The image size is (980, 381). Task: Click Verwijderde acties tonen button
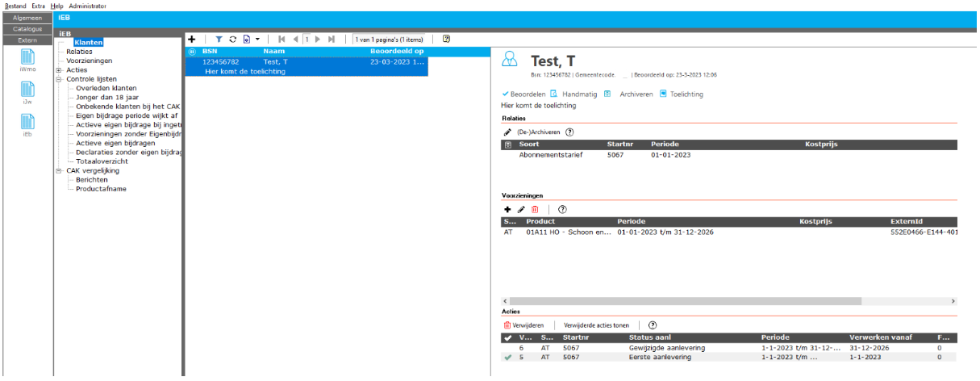click(596, 325)
